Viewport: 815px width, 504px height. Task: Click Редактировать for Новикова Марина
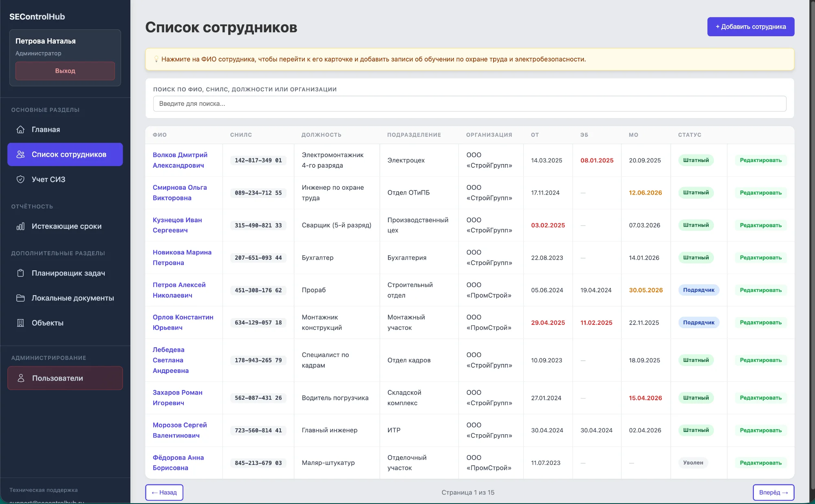tap(761, 257)
